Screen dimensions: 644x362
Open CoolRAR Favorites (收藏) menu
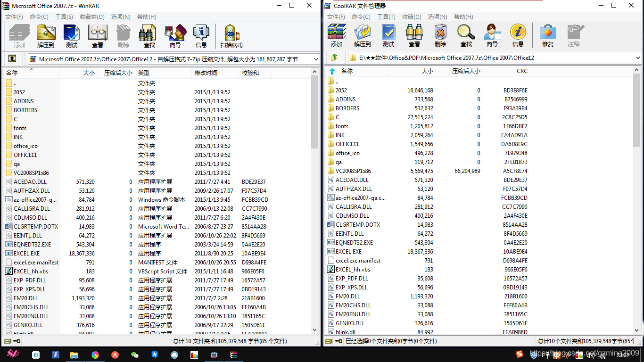(411, 16)
